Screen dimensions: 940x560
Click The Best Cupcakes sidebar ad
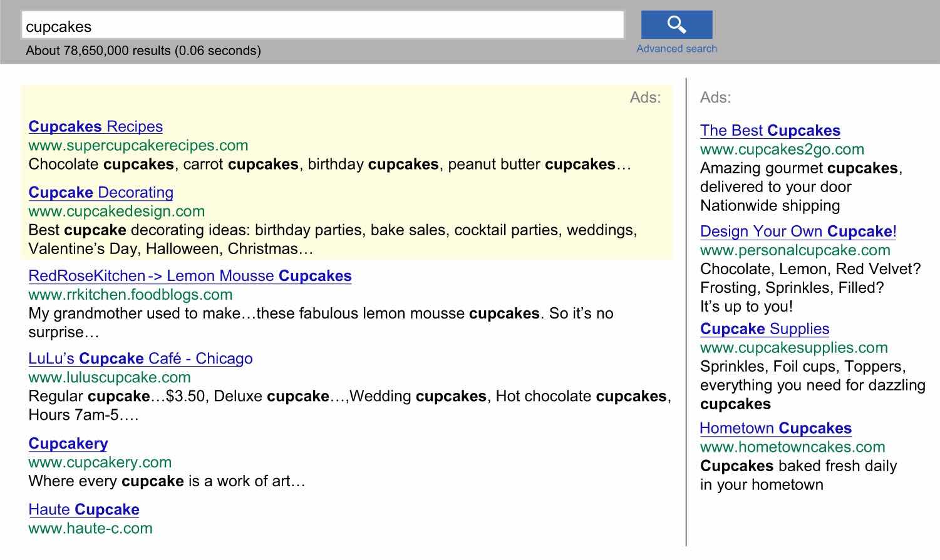coord(770,131)
